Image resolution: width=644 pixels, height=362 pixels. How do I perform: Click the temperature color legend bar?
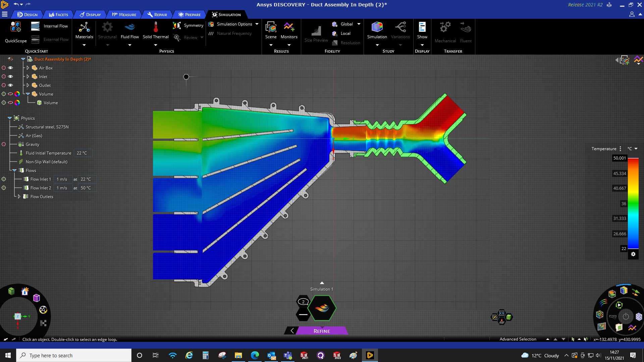(x=633, y=203)
